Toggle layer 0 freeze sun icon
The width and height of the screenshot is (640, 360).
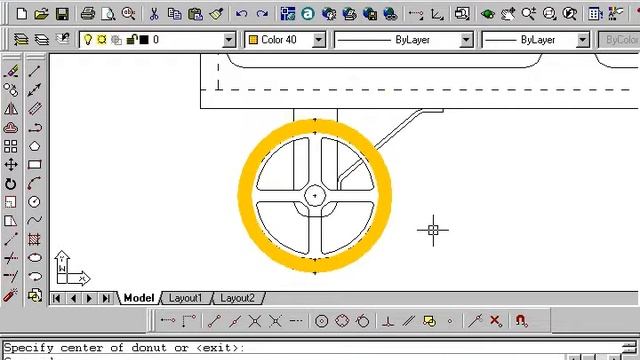(x=102, y=40)
